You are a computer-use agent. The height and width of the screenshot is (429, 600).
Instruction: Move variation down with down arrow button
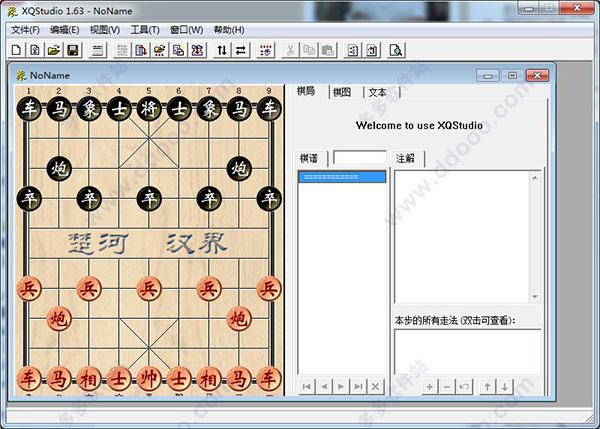pos(505,387)
